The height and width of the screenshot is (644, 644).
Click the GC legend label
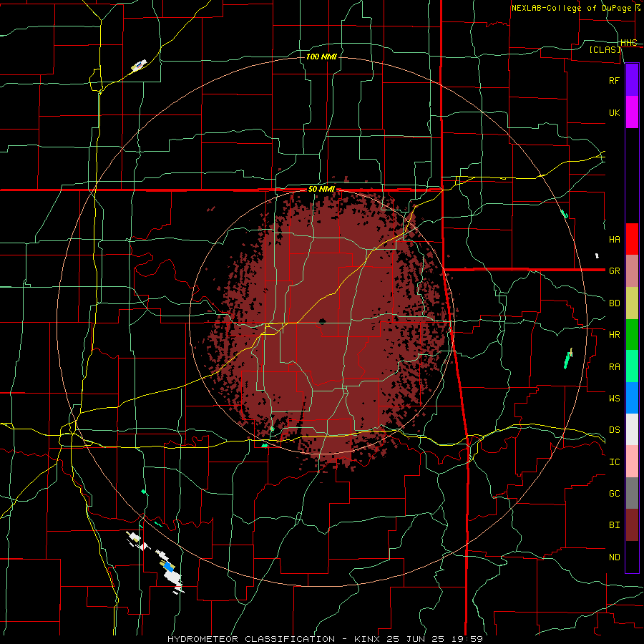[x=615, y=494]
